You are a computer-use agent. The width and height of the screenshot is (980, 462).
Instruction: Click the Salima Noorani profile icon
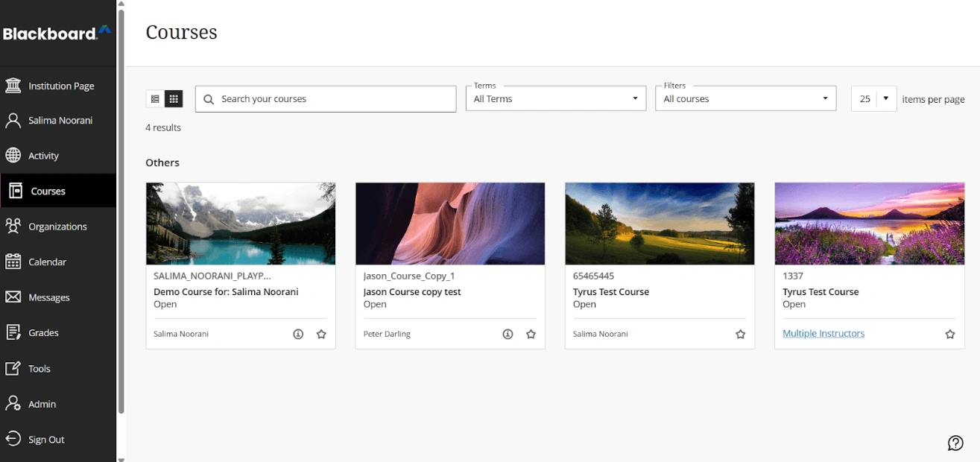pyautogui.click(x=13, y=121)
